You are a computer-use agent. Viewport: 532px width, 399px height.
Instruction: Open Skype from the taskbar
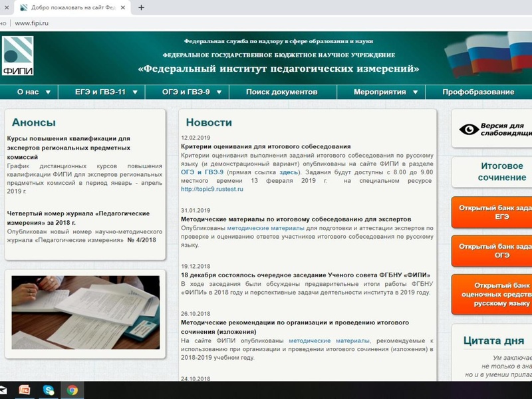point(47,390)
